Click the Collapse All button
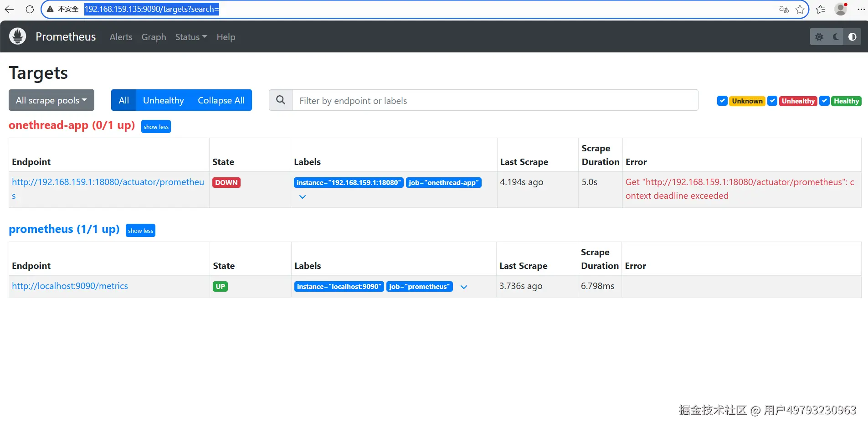This screenshot has width=868, height=428. pos(221,100)
